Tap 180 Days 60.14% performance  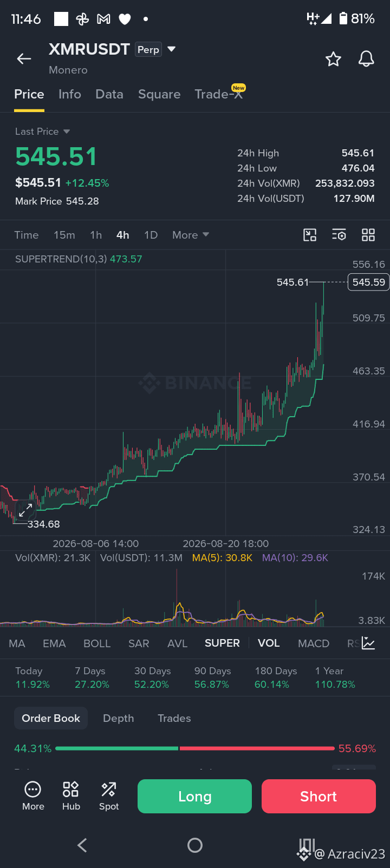[x=276, y=678]
